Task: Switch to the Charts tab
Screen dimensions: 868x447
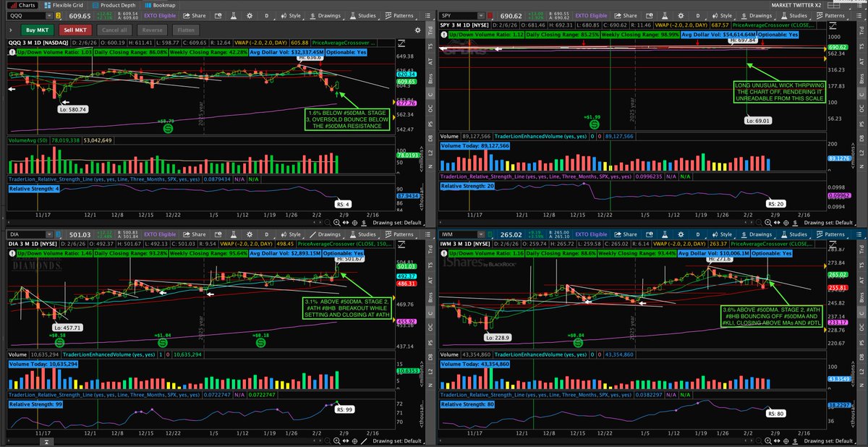Action: point(24,5)
